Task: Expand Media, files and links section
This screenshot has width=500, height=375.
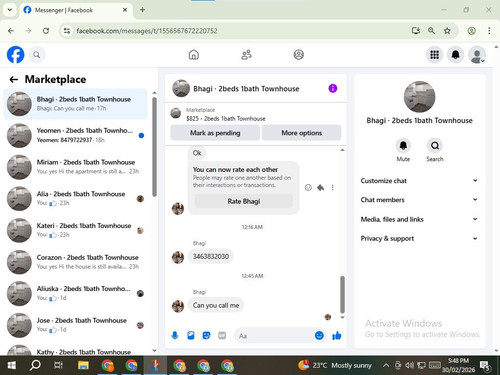Action: tap(419, 219)
